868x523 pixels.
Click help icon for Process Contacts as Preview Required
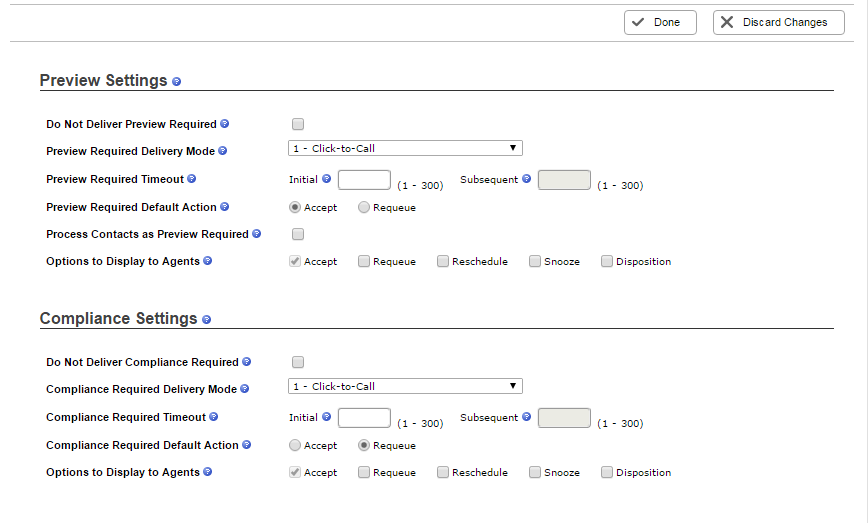pos(256,234)
